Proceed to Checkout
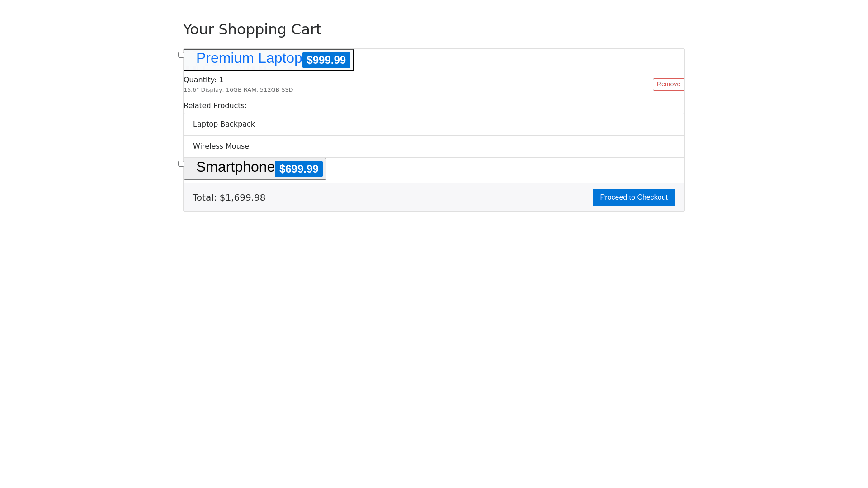 tap(633, 197)
